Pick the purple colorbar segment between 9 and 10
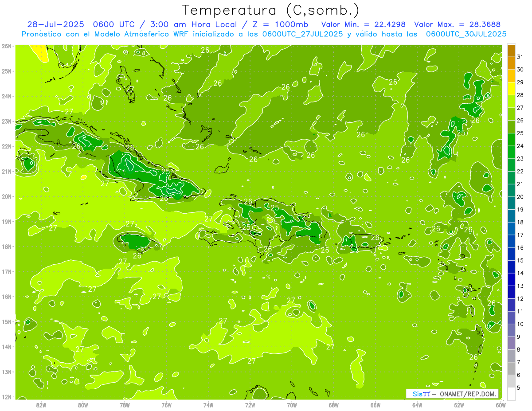Viewport: 532px width, 411px height. coord(511,330)
